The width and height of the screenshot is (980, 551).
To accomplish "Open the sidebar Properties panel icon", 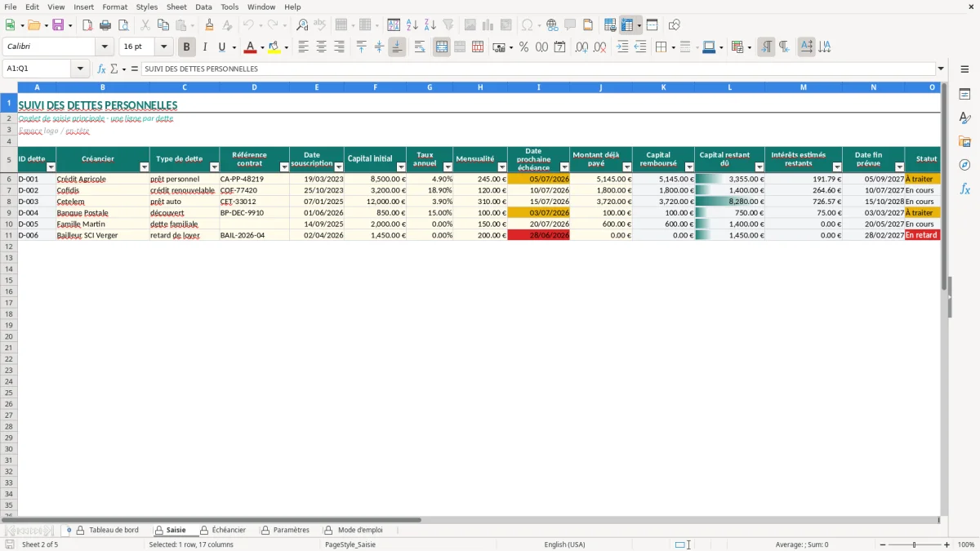I will click(x=964, y=95).
